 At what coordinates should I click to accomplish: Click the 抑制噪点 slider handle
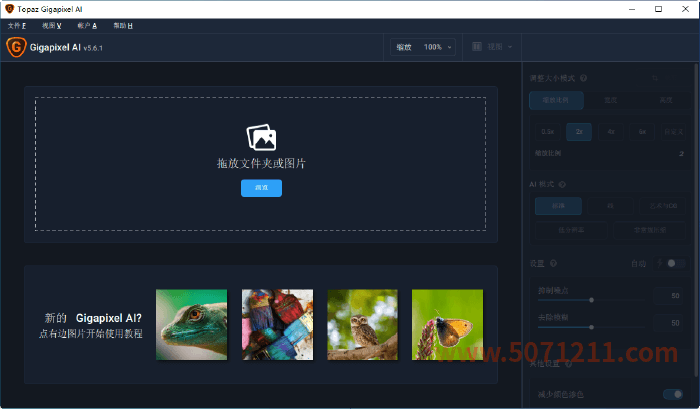click(x=592, y=299)
